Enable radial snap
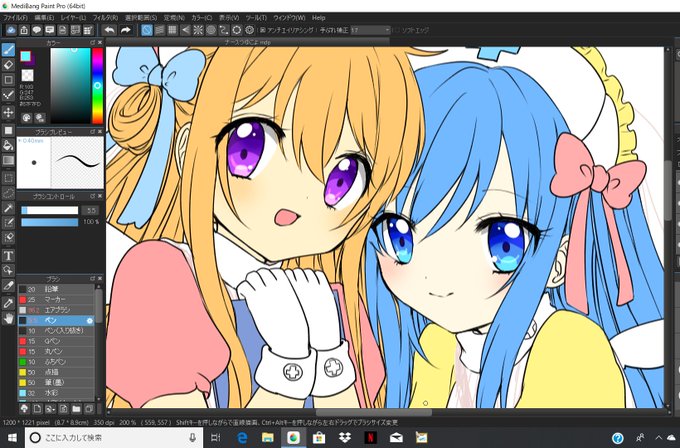 (198, 30)
